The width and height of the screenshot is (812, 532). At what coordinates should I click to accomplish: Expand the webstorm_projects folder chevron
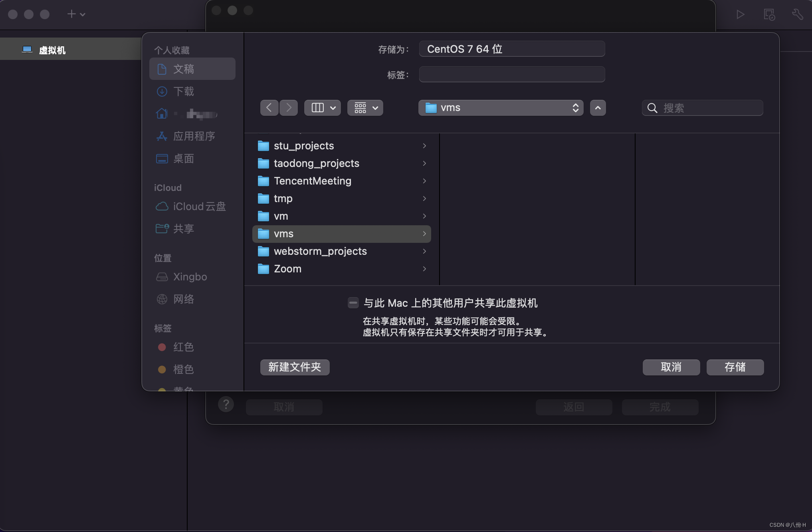pos(424,251)
